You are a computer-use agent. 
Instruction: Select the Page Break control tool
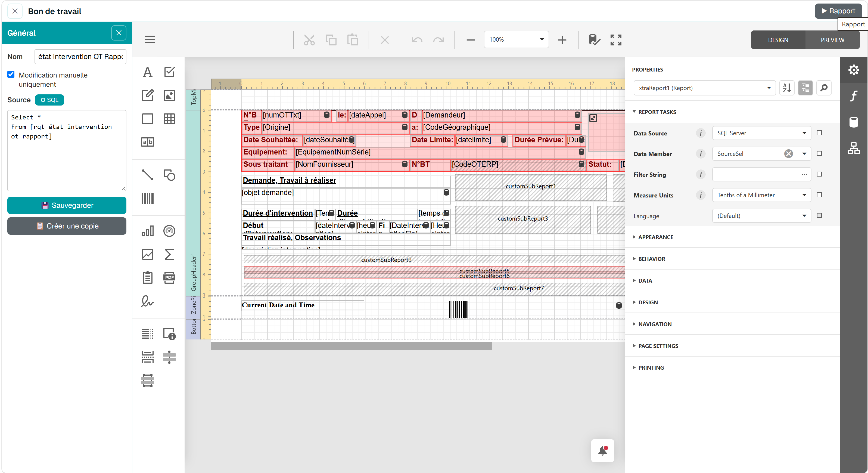click(x=147, y=357)
